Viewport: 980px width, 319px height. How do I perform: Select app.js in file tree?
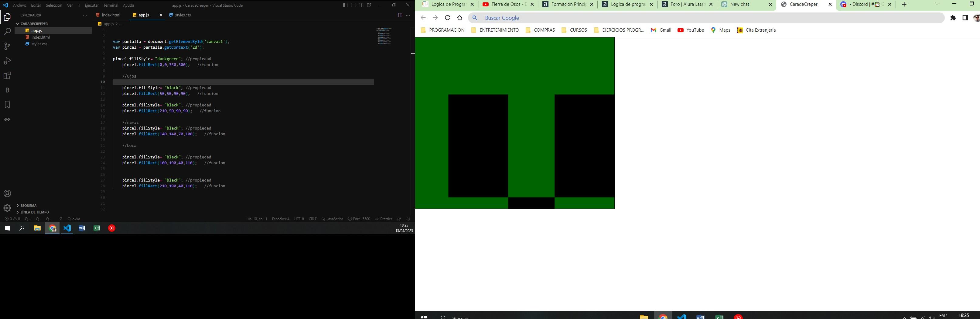coord(36,30)
